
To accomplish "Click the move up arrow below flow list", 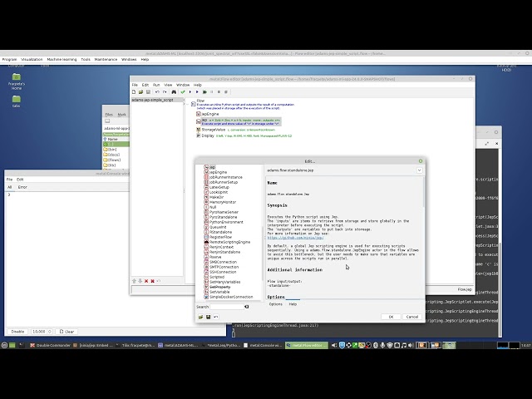I will [134, 281].
